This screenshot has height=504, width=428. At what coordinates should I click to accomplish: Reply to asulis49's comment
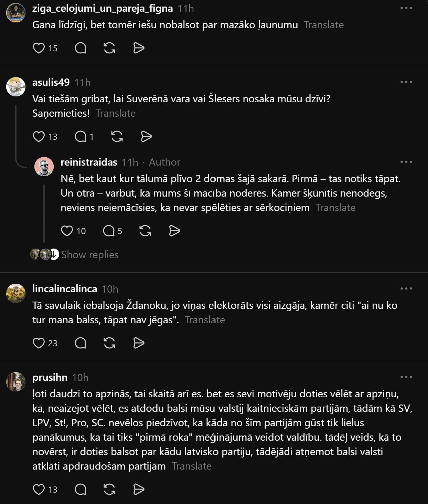(81, 136)
